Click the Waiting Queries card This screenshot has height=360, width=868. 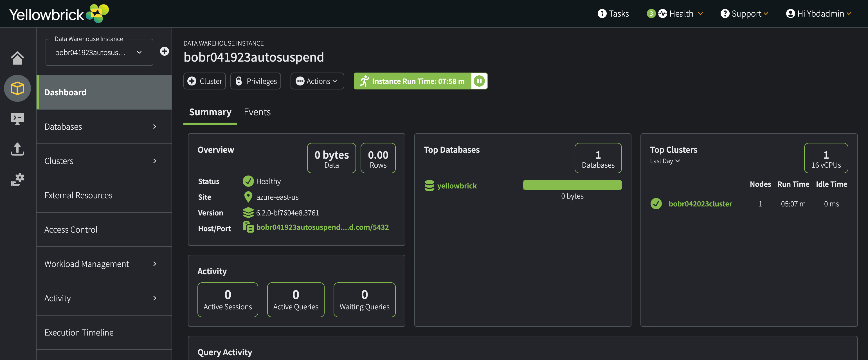coord(364,300)
